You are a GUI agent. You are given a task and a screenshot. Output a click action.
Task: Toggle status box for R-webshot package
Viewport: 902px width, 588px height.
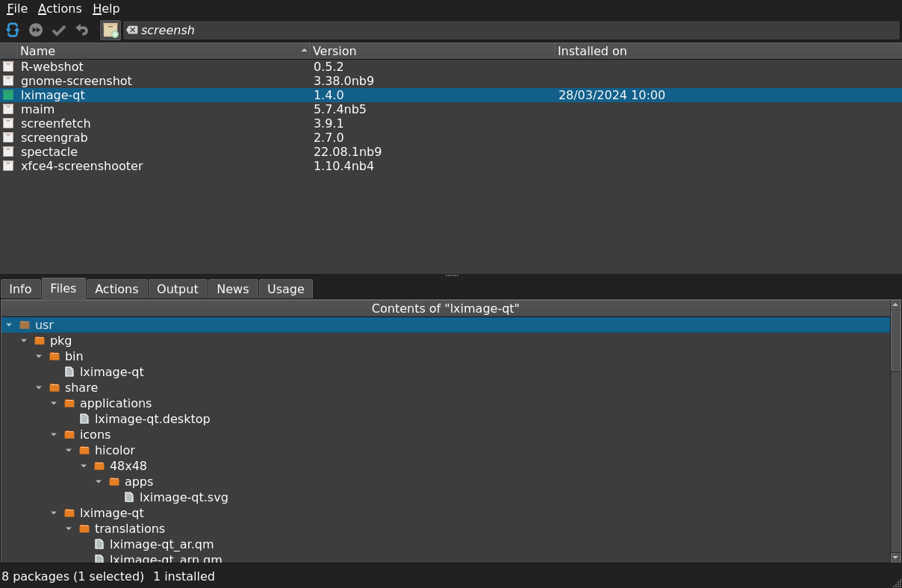[x=8, y=66]
